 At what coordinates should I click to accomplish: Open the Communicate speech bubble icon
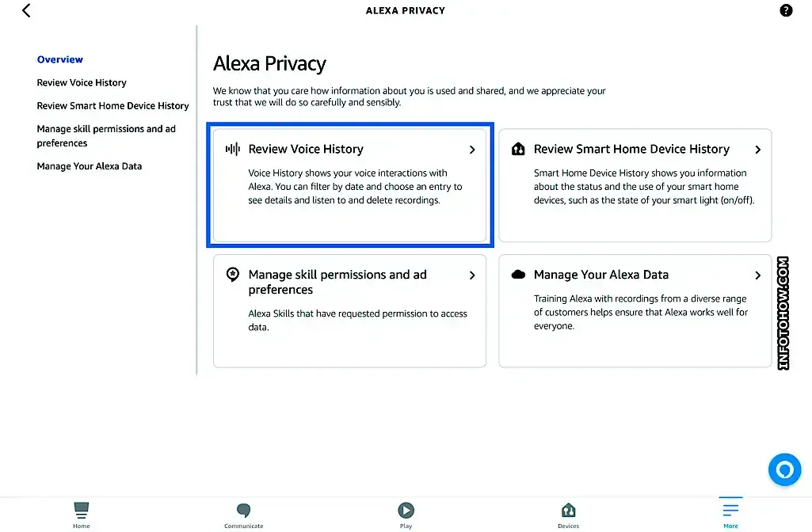pyautogui.click(x=243, y=511)
